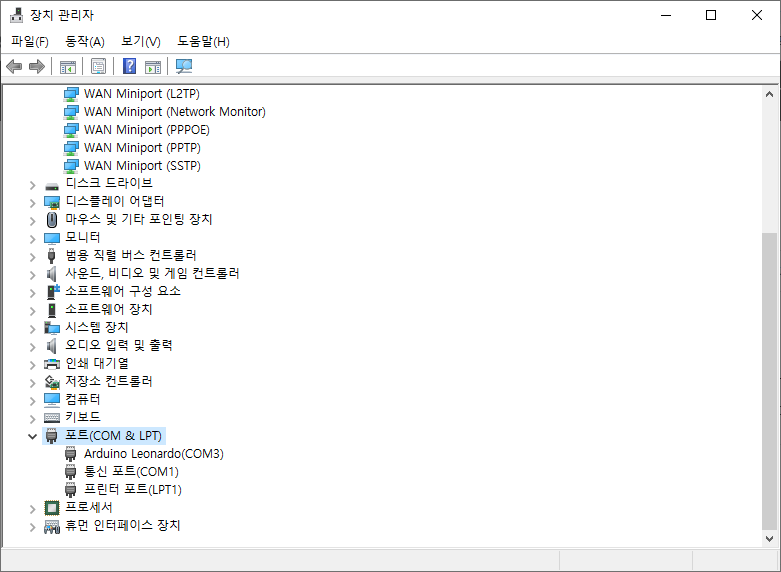
Task: Click the Back arrow toolbar icon
Action: [14, 66]
